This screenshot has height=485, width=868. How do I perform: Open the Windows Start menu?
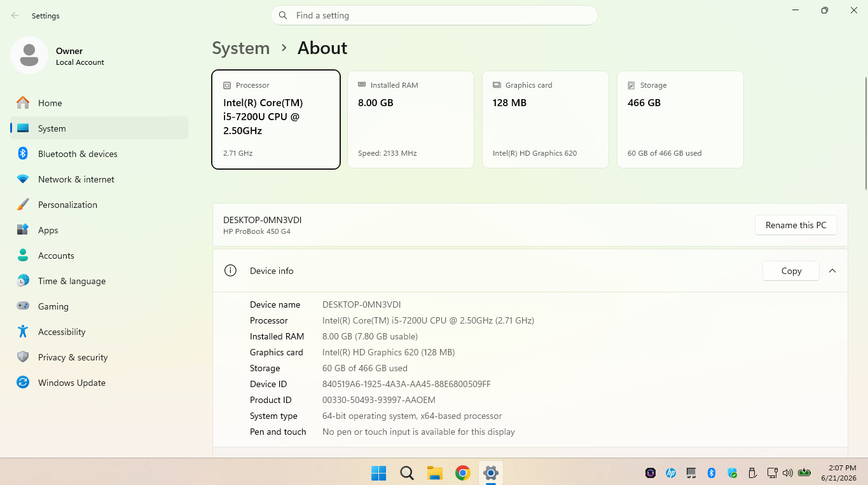tap(378, 473)
